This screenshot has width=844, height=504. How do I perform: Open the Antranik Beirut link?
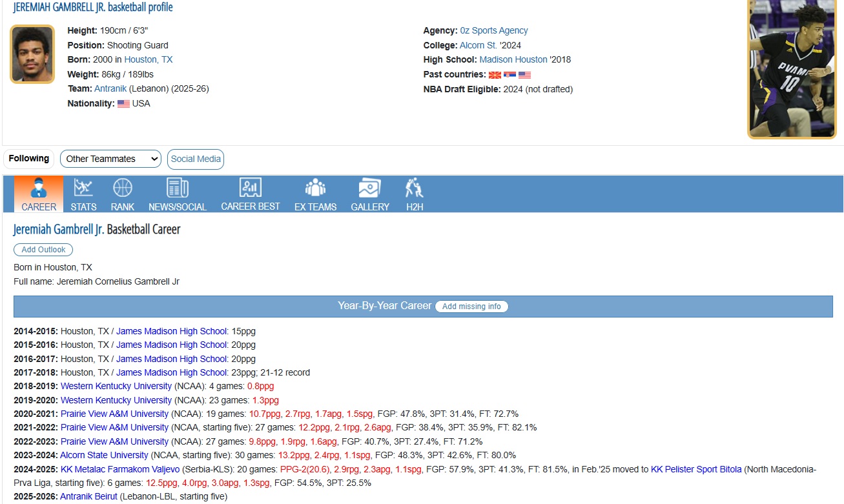click(89, 496)
